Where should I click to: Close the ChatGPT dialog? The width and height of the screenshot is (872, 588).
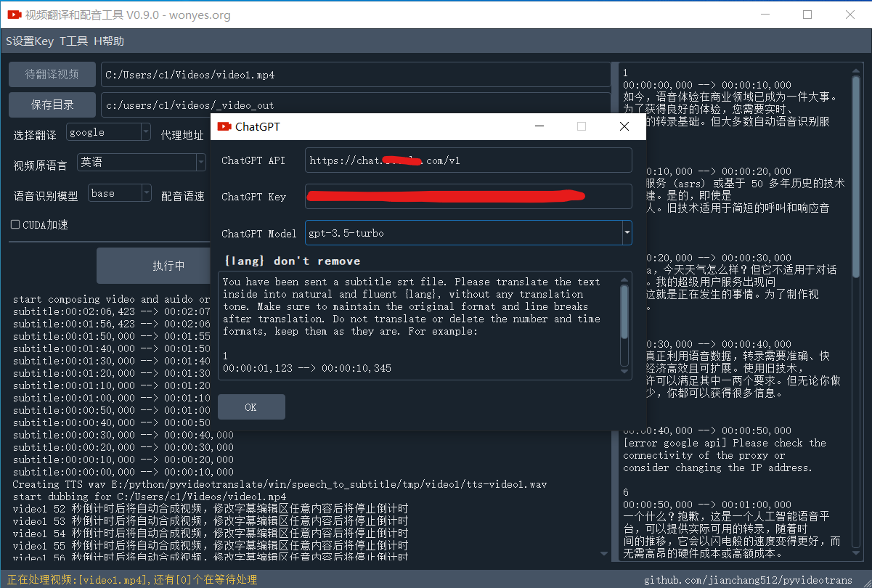pos(624,126)
